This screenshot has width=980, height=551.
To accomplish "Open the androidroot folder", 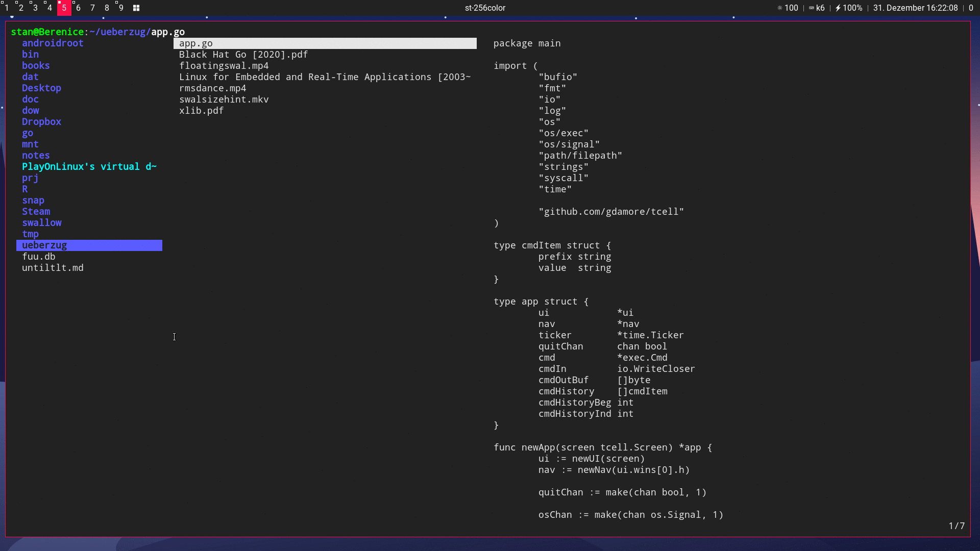I will coord(53,43).
